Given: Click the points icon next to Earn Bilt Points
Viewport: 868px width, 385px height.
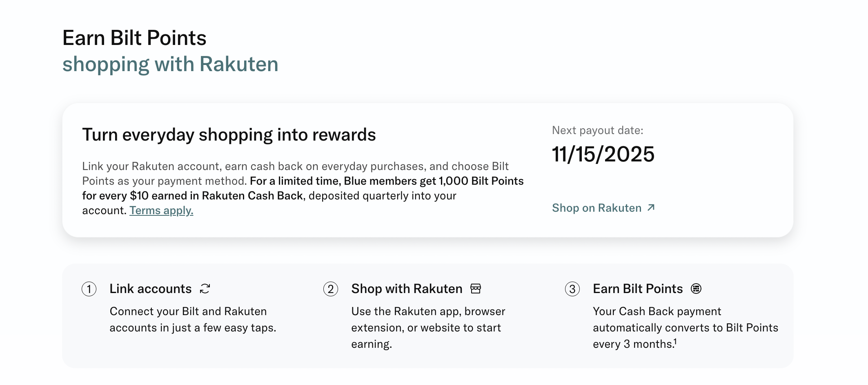Looking at the screenshot, I should coord(695,289).
